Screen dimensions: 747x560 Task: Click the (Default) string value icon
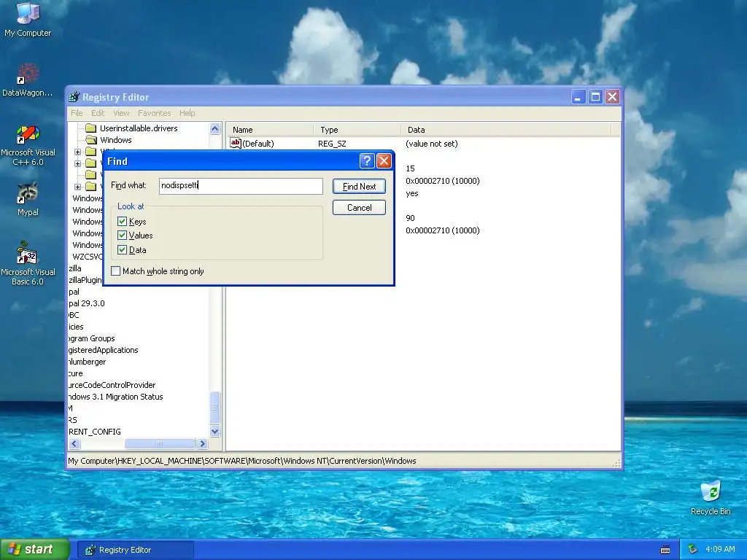236,144
